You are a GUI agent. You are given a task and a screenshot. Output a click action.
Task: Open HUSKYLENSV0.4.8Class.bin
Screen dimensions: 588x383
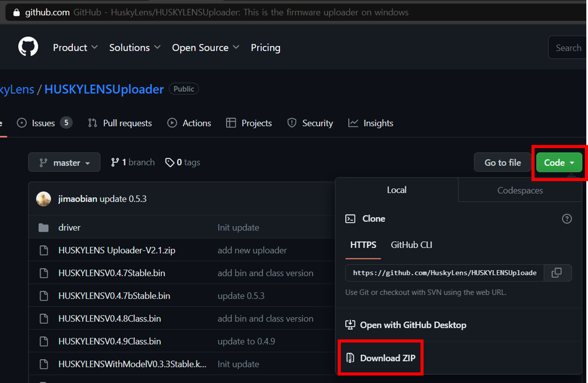tap(110, 319)
